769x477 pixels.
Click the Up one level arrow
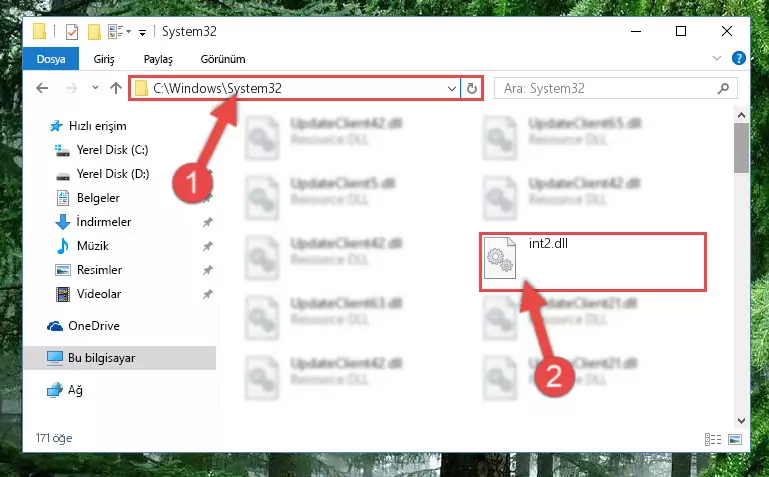pyautogui.click(x=116, y=88)
